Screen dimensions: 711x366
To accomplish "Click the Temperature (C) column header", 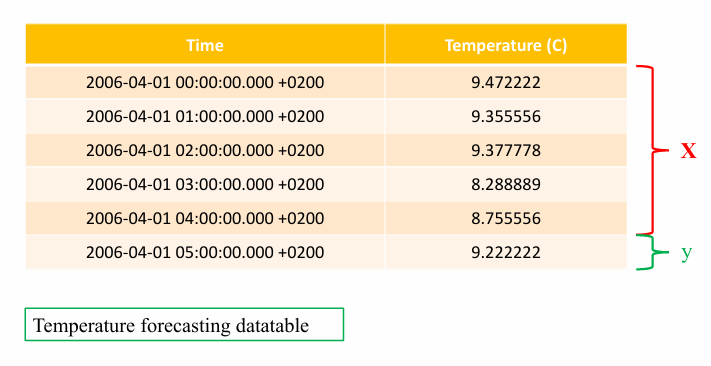I will pos(506,44).
